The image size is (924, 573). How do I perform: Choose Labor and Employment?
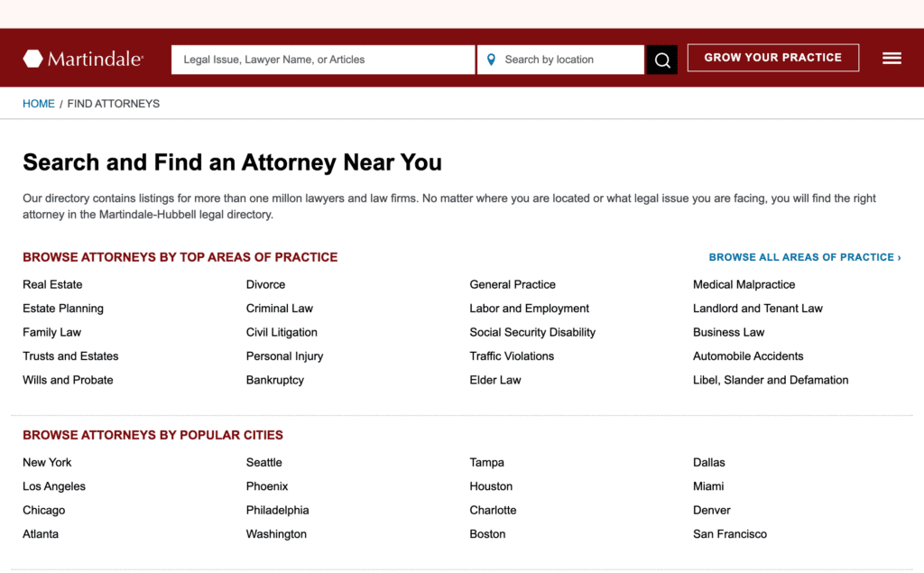pyautogui.click(x=529, y=309)
